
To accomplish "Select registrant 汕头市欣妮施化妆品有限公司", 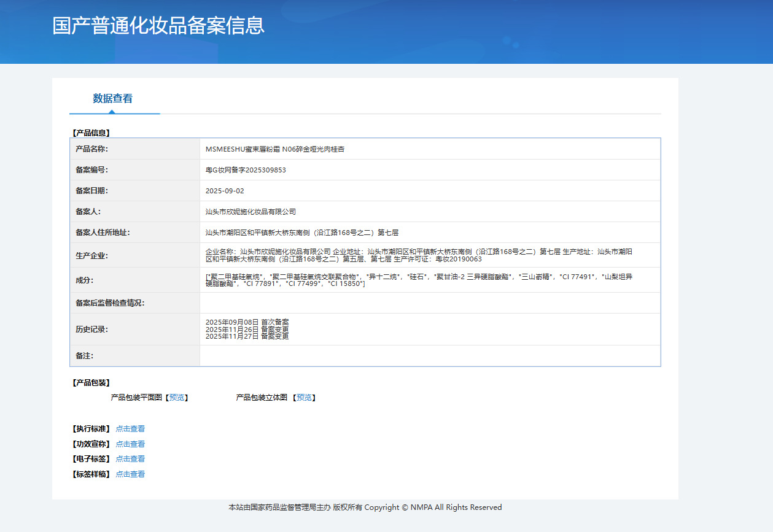I will (x=251, y=212).
